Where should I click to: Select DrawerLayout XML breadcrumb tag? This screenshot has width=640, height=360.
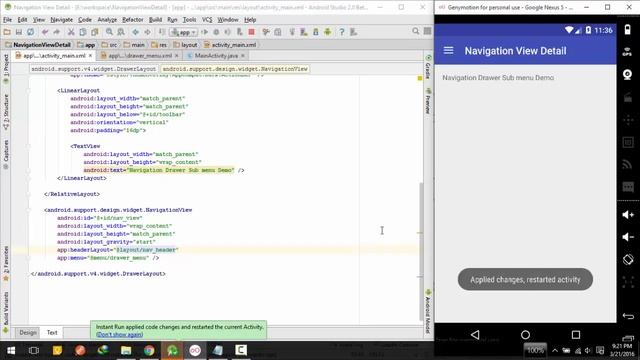[93, 69]
